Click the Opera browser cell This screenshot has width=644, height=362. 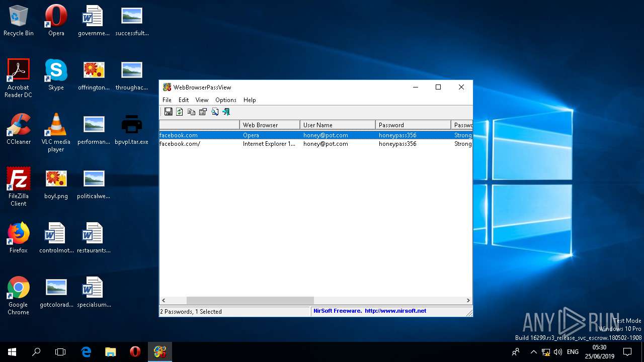[251, 135]
